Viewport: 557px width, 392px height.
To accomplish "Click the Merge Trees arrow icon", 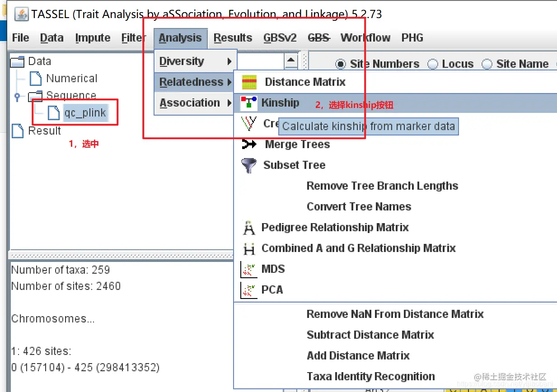I will point(249,145).
